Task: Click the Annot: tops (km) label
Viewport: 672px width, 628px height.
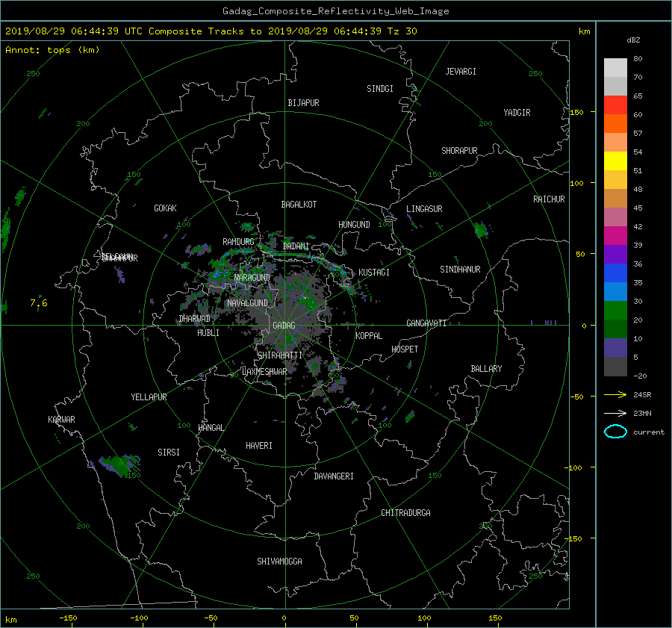Action: (52, 50)
